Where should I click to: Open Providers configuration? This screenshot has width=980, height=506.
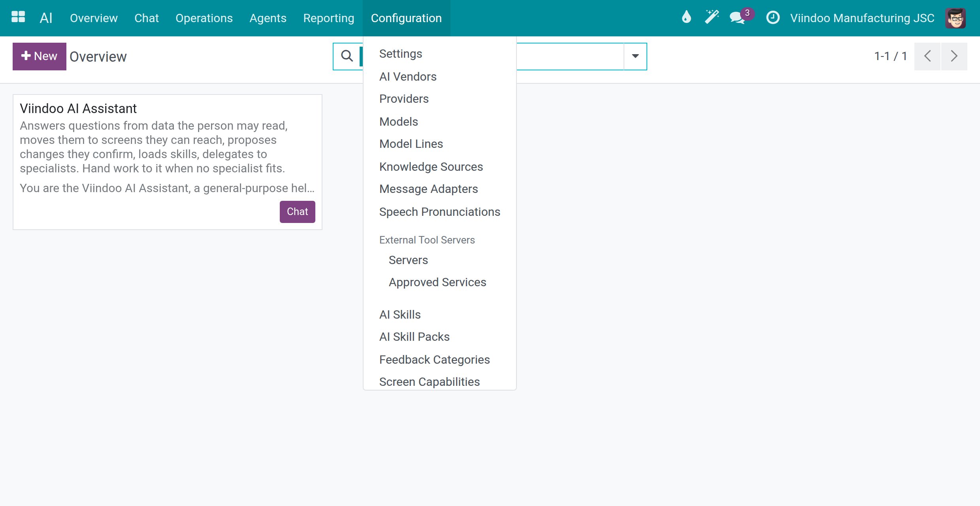[x=439, y=99]
